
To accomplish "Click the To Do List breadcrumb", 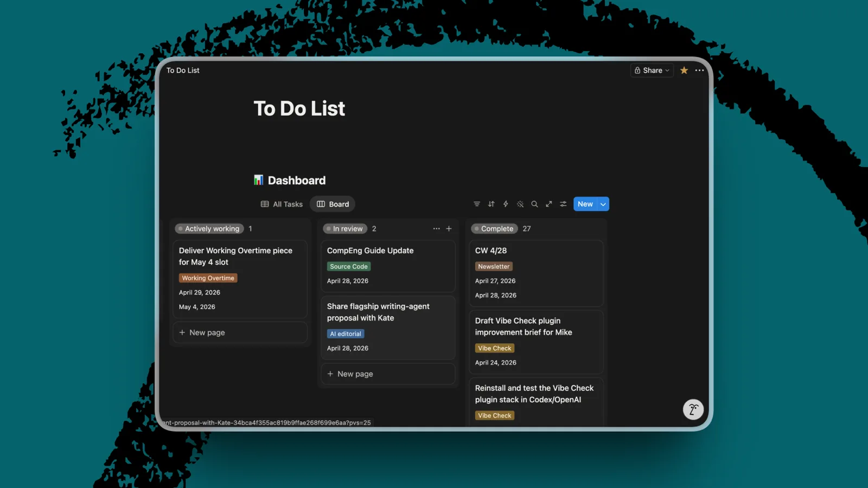I will (183, 70).
